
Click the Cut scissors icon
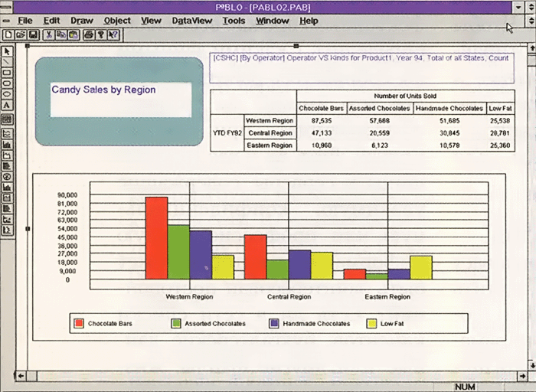click(x=48, y=34)
